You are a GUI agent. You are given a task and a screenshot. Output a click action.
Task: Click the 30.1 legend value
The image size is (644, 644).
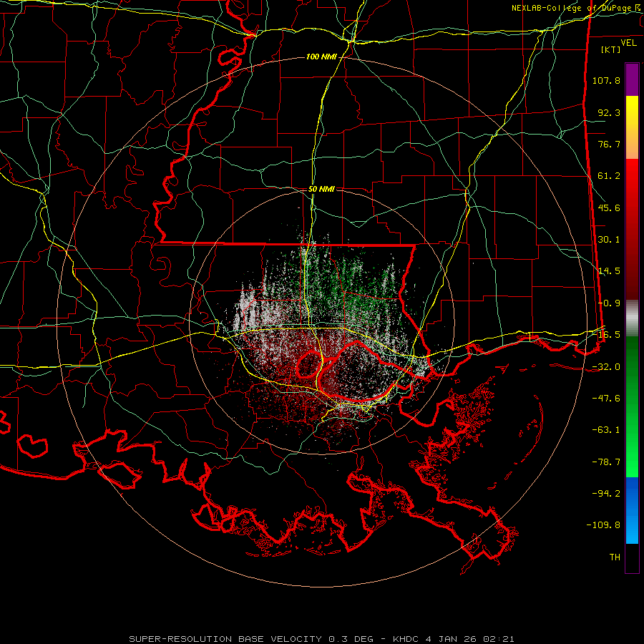click(x=609, y=240)
